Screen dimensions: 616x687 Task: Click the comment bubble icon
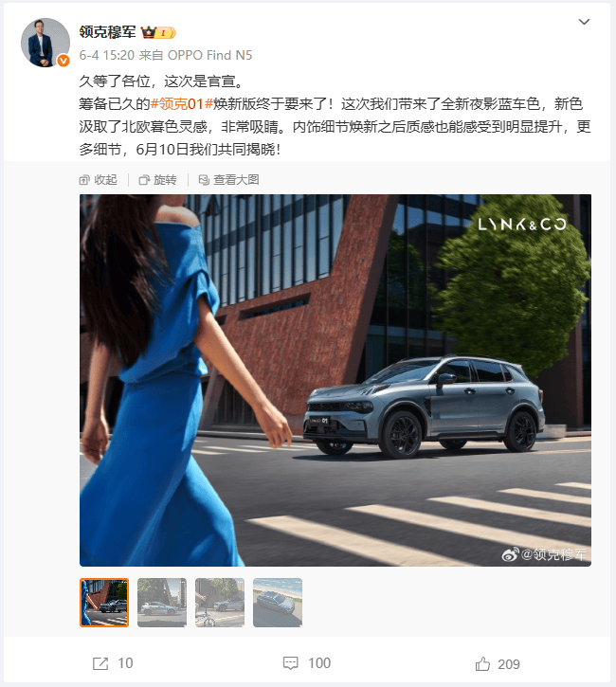tap(291, 663)
